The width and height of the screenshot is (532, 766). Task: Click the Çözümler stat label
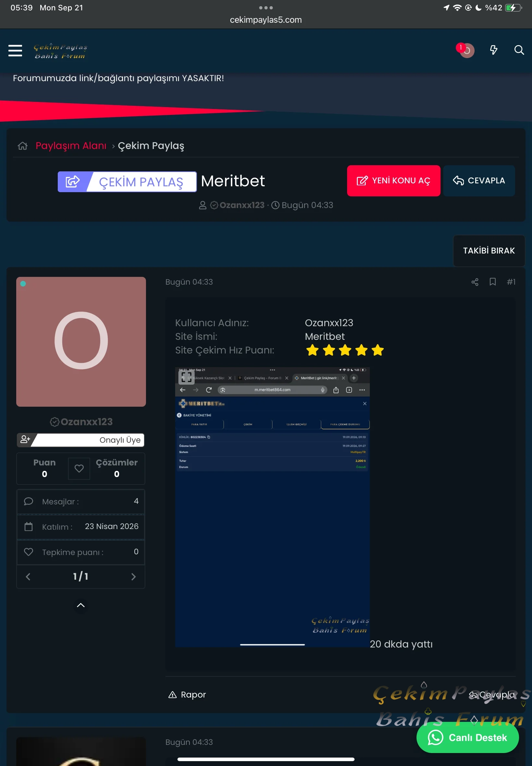point(117,463)
